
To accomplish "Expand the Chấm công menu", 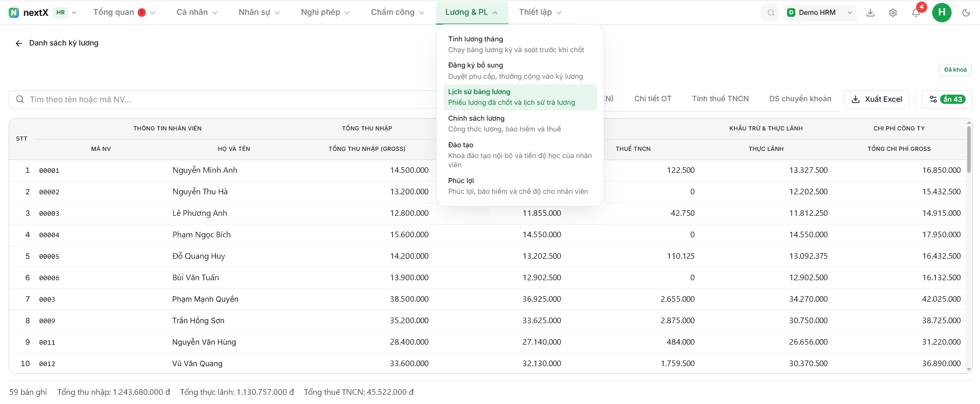I will click(x=398, y=12).
